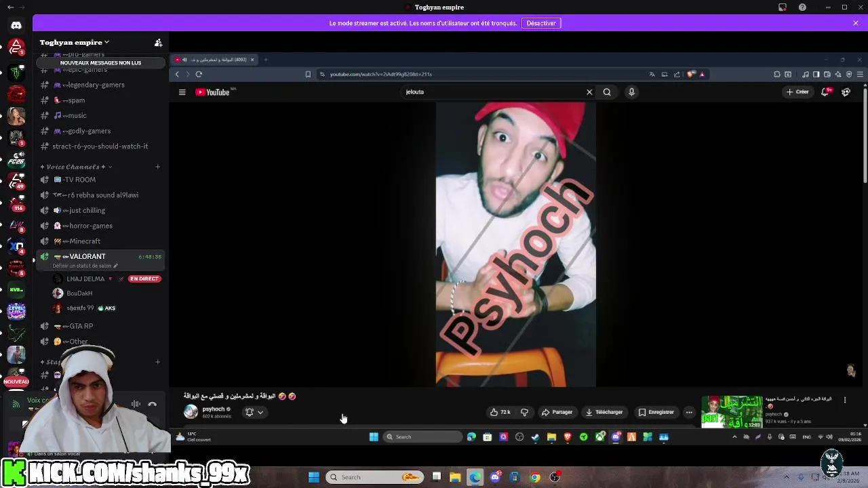Image resolution: width=868 pixels, height=488 pixels.
Task: Click the bookmark icon in address bar
Action: 308,74
